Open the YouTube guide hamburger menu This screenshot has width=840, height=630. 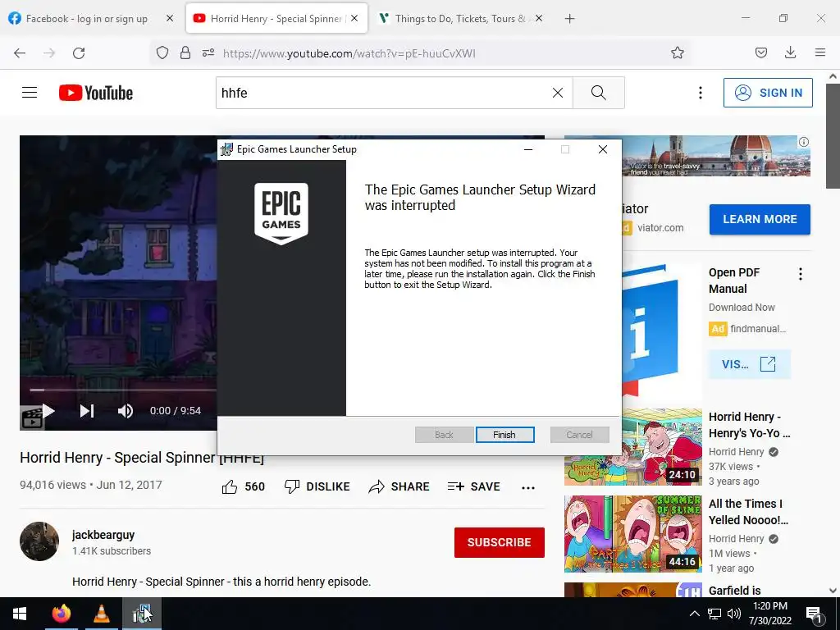30,93
